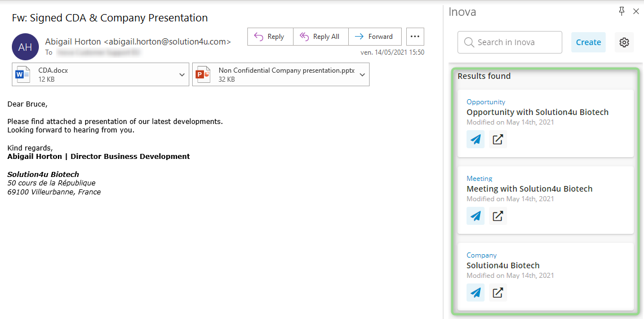644x319 pixels.
Task: Select 'Solution4u Biotech' company card title
Action: coord(503,265)
